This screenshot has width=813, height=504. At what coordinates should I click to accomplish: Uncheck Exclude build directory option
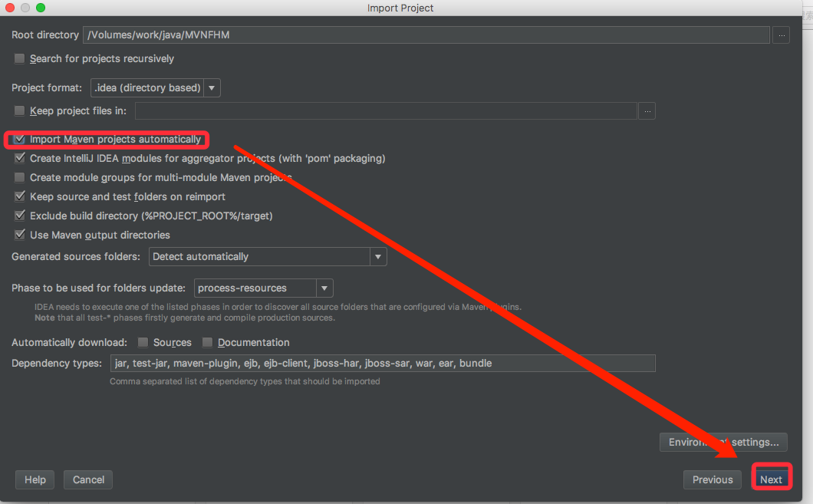point(20,216)
